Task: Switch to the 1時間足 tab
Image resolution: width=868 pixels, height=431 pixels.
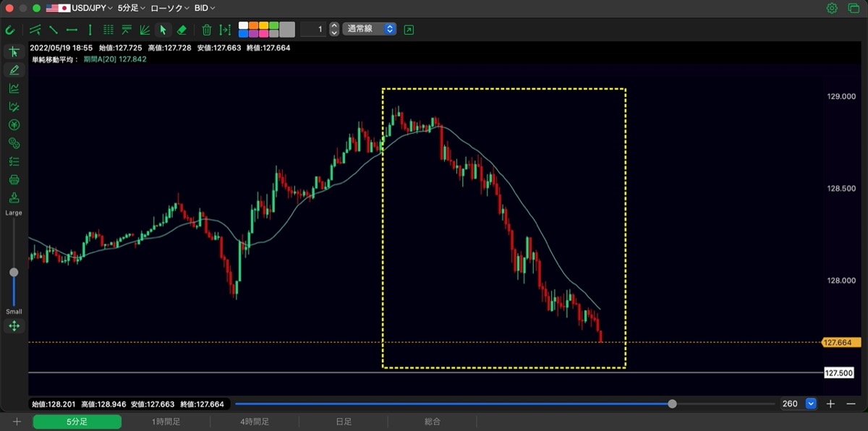Action: [x=166, y=422]
